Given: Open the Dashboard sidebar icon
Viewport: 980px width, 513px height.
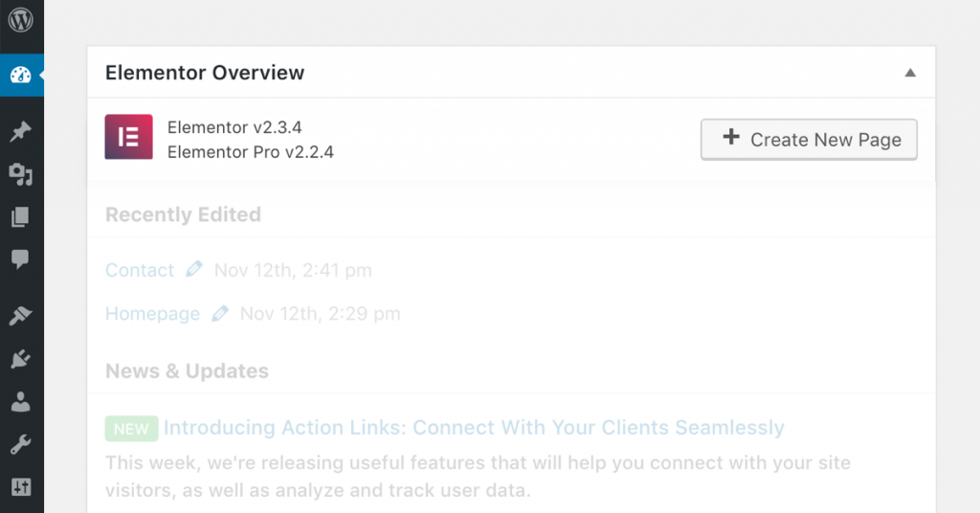Looking at the screenshot, I should point(20,75).
